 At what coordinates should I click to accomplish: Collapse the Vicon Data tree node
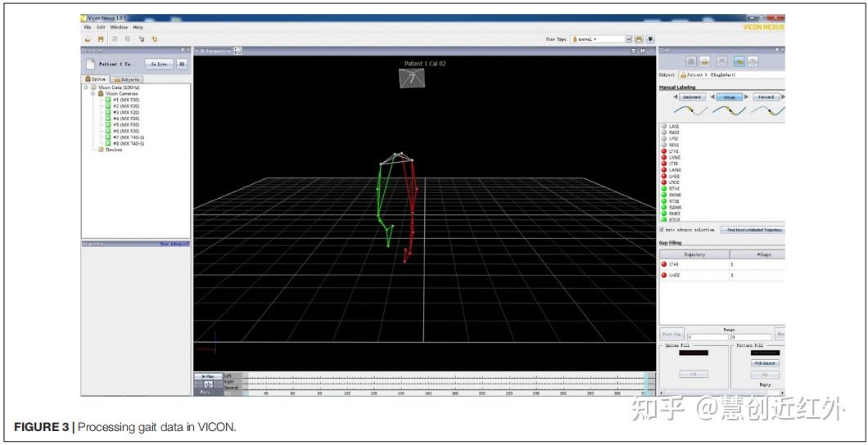[x=86, y=88]
